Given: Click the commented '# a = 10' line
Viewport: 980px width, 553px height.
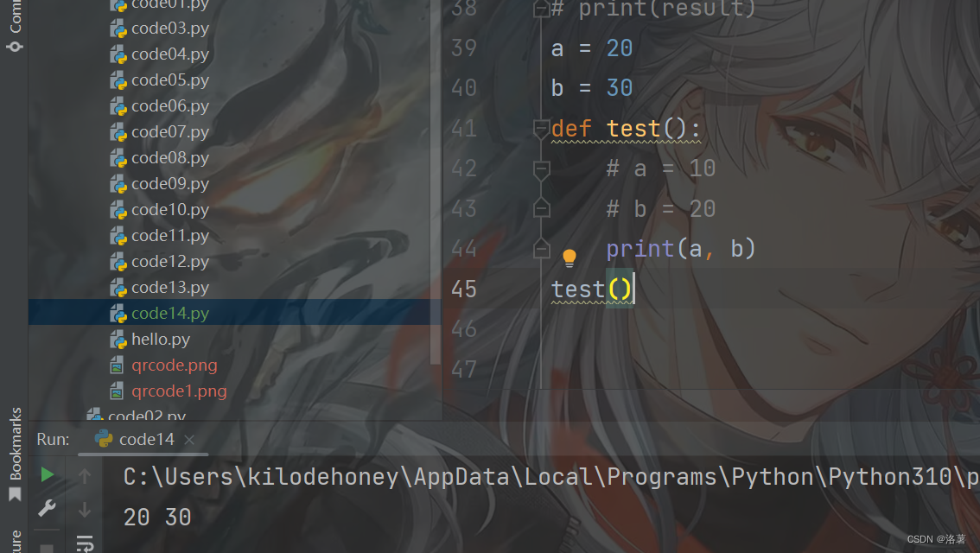Looking at the screenshot, I should (660, 168).
